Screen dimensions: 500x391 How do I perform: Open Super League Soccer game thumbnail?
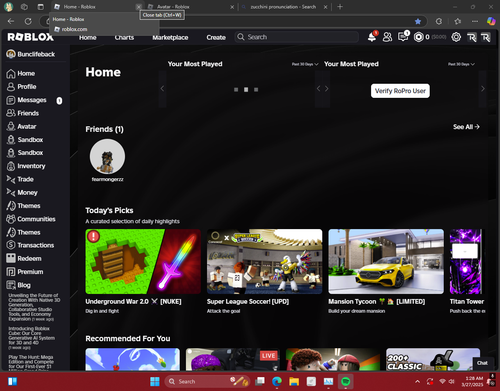(265, 261)
